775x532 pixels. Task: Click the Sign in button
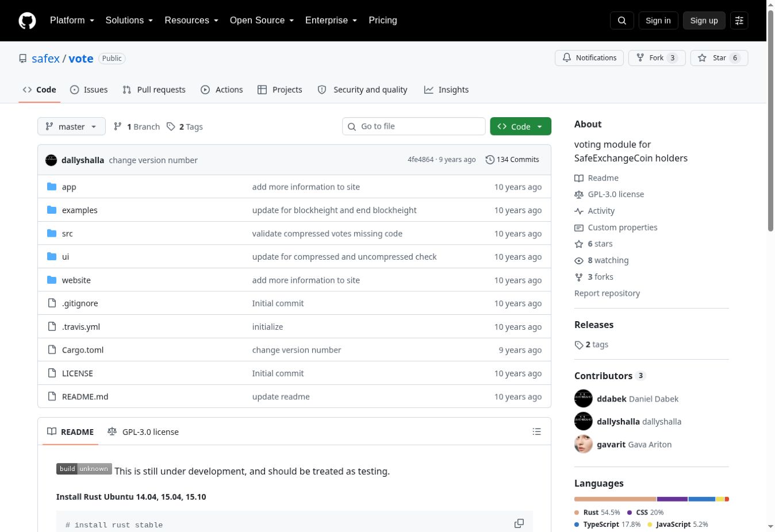tap(658, 21)
